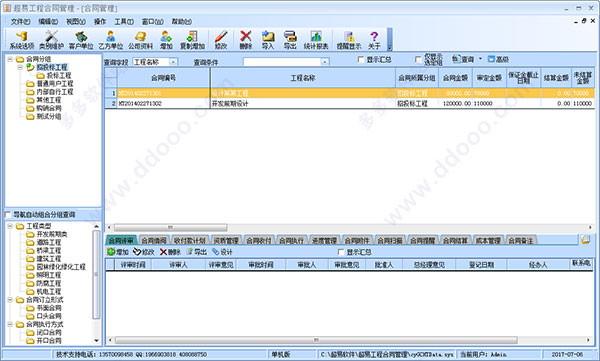Screen dimensions: 600x361
Task: Click 增加 in the lower panel toolbar
Action: (118, 252)
